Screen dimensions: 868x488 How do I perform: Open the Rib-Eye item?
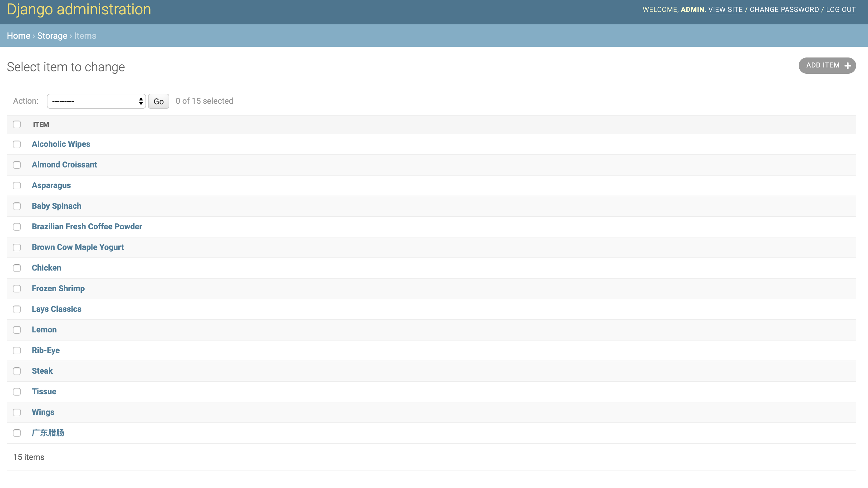46,350
